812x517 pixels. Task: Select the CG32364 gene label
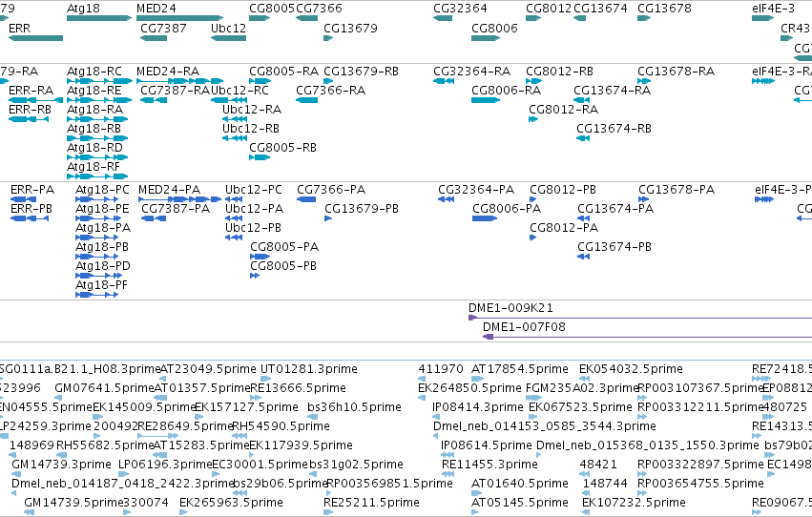[x=460, y=9]
